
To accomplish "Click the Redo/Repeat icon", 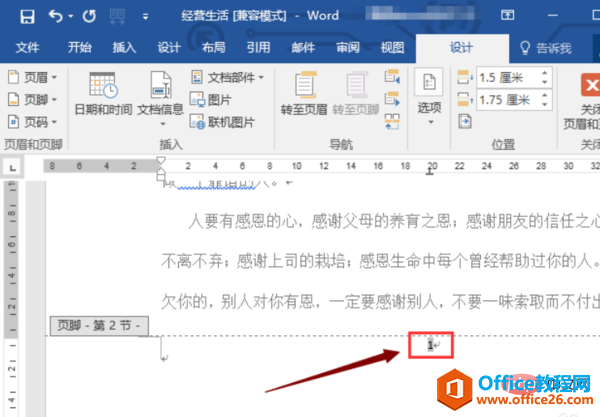I will pyautogui.click(x=89, y=16).
